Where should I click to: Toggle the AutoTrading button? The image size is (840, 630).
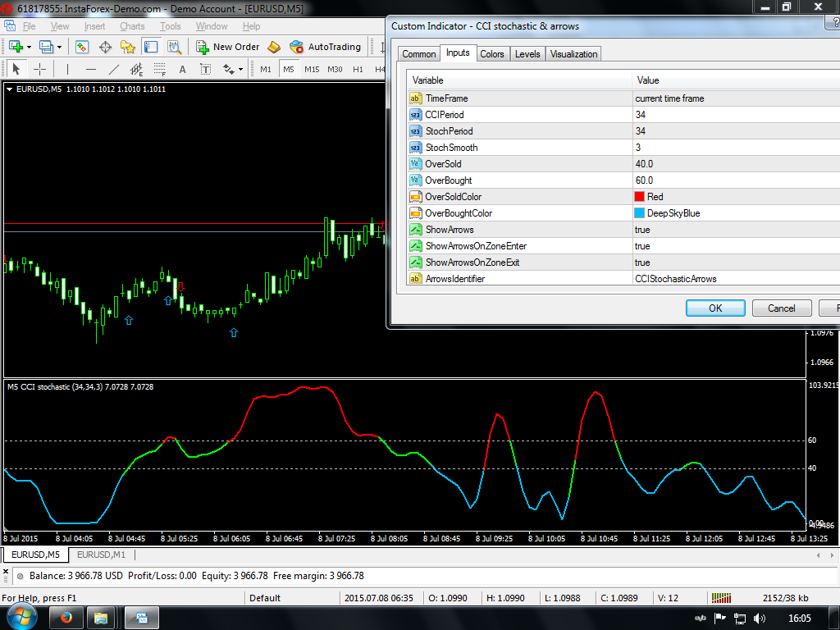click(x=324, y=47)
